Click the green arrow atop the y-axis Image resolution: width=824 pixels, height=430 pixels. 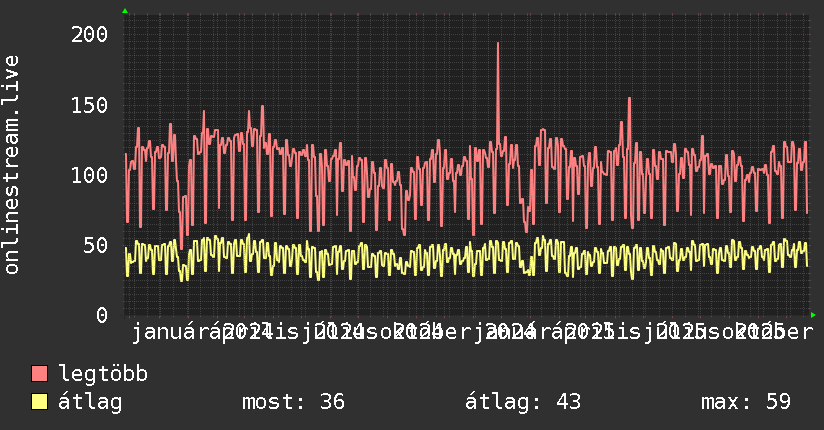(125, 11)
